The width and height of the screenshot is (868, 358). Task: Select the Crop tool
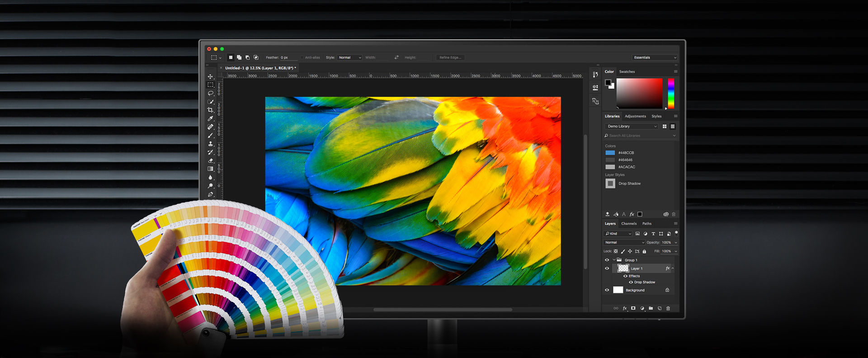(x=210, y=110)
